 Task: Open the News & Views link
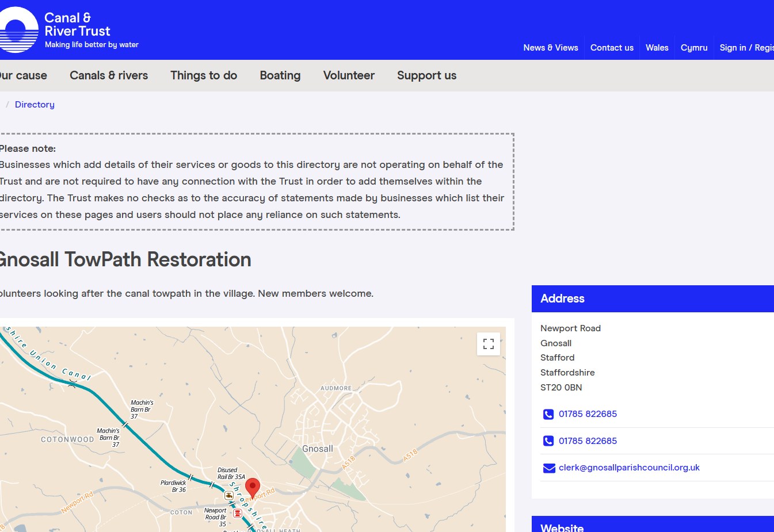(x=551, y=48)
